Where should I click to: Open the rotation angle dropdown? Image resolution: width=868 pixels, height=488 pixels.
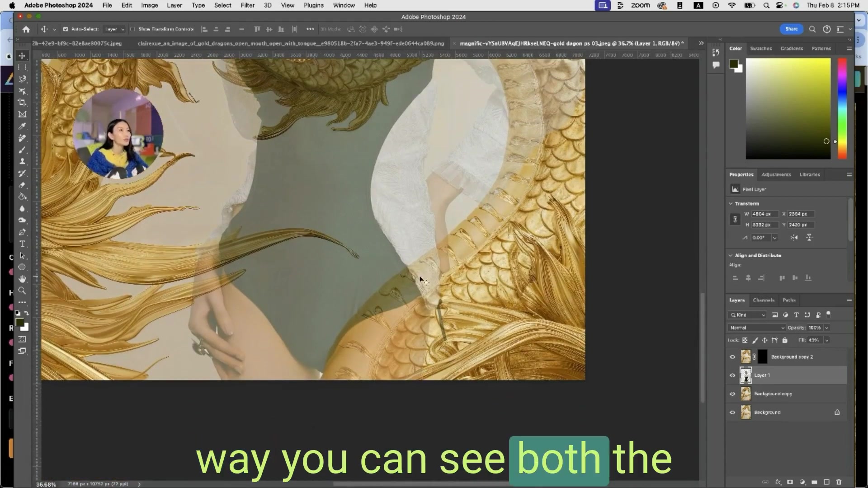[x=774, y=238]
